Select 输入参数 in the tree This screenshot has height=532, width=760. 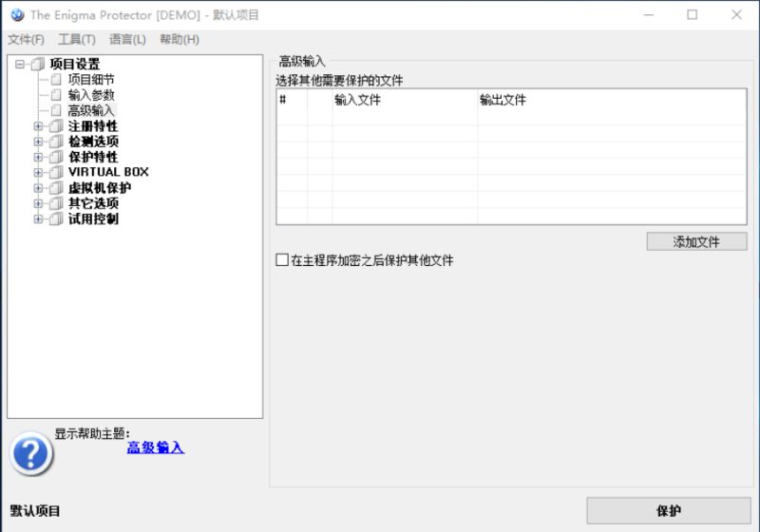click(x=91, y=95)
